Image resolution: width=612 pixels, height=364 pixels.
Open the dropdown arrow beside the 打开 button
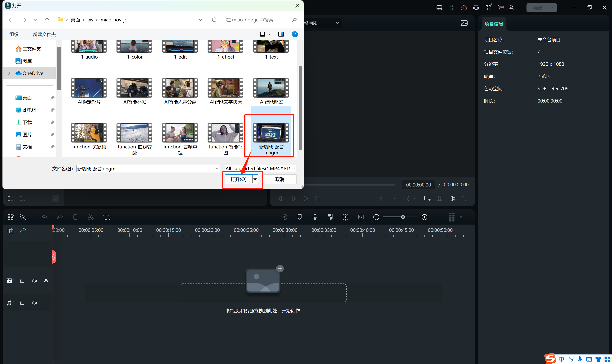tap(255, 179)
